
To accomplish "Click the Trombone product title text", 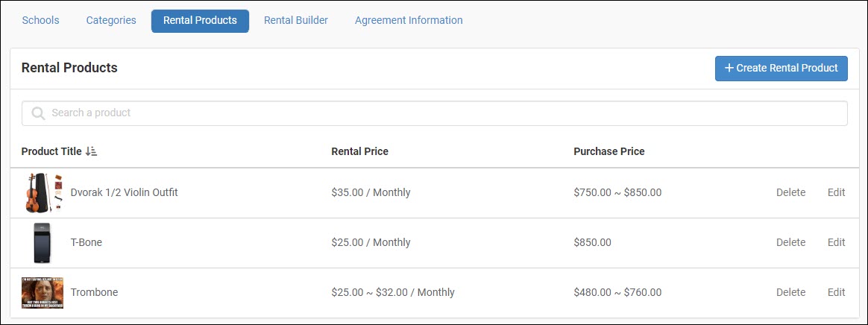I will pyautogui.click(x=94, y=292).
